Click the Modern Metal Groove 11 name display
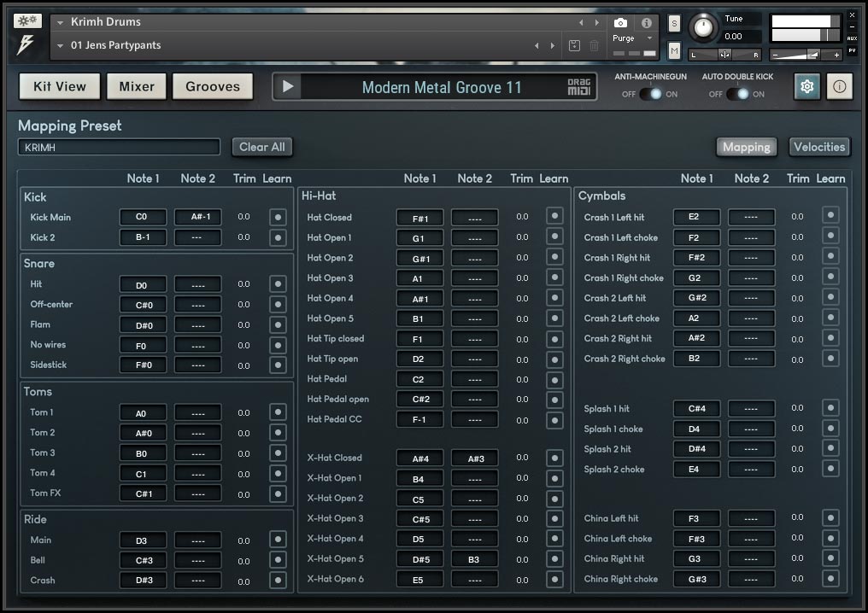 tap(441, 87)
